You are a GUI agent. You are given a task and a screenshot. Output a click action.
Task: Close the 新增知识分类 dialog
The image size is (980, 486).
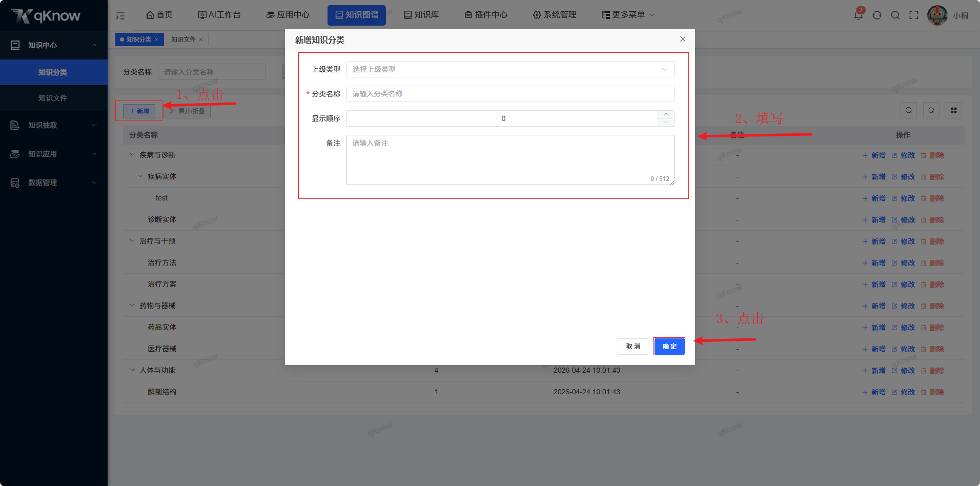tap(683, 39)
